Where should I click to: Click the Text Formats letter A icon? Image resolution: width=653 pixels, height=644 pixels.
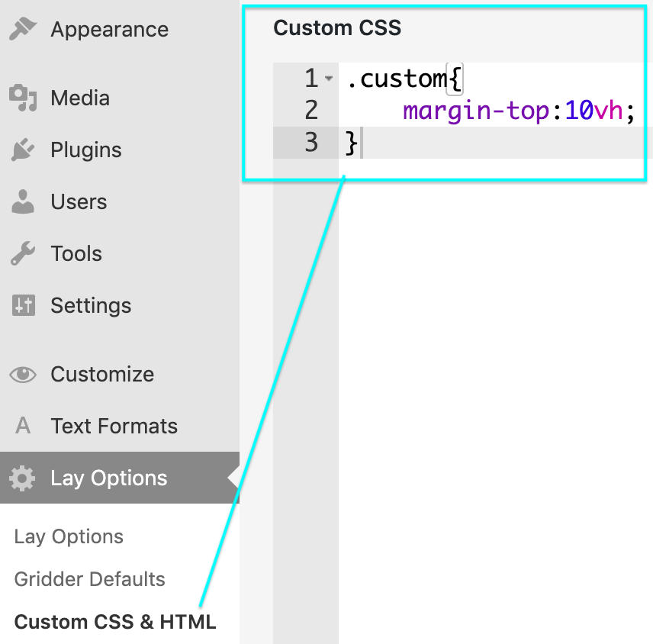tap(23, 427)
